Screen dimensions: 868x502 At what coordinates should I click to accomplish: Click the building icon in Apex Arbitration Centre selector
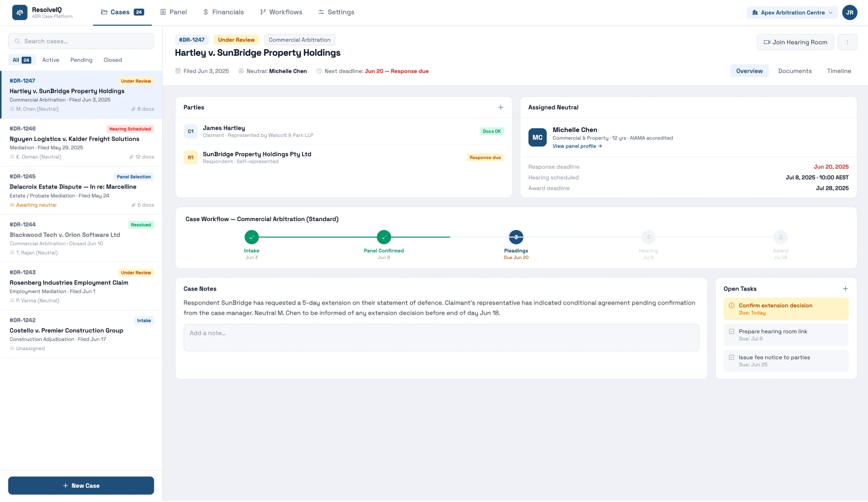tap(755, 13)
